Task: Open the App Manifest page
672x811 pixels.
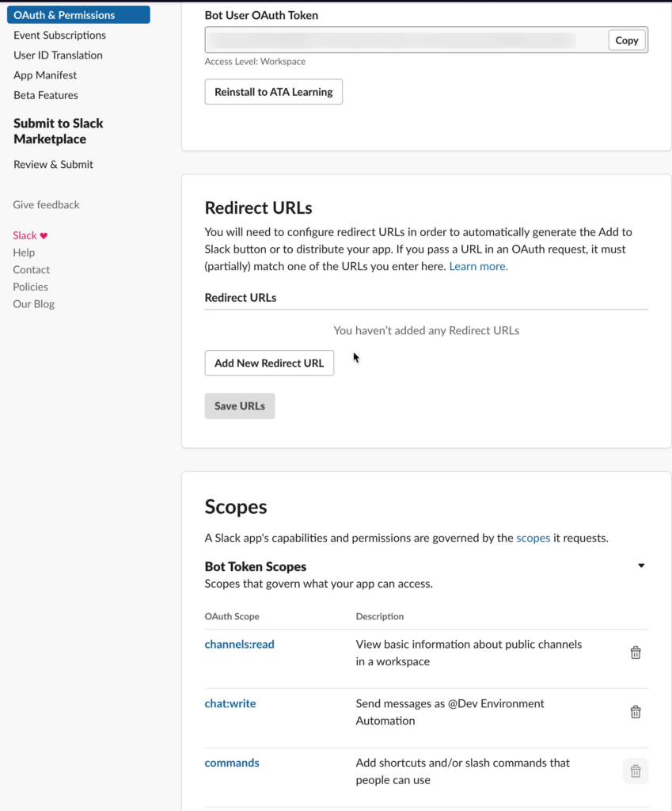Action: click(x=45, y=75)
